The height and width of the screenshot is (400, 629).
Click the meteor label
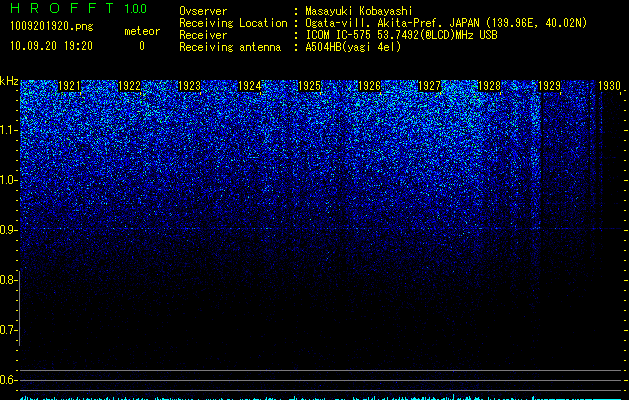pos(142,31)
